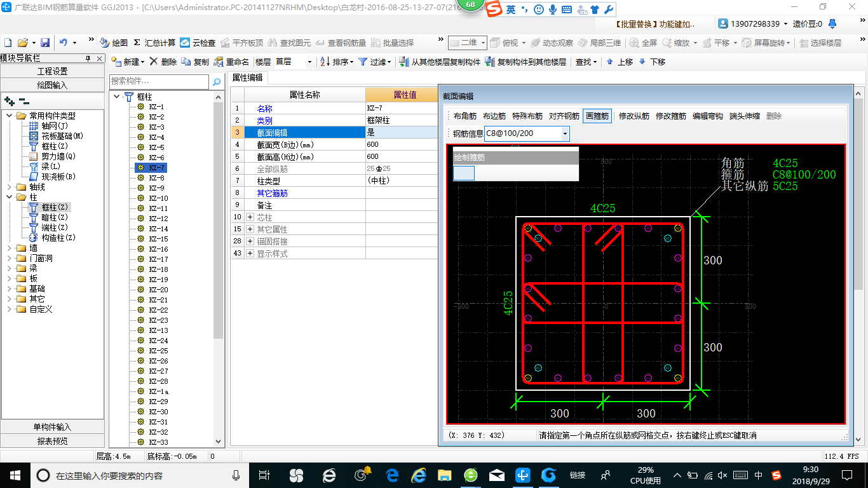Expand the 显示样式 property group
Image resolution: width=868 pixels, height=488 pixels.
(x=250, y=253)
